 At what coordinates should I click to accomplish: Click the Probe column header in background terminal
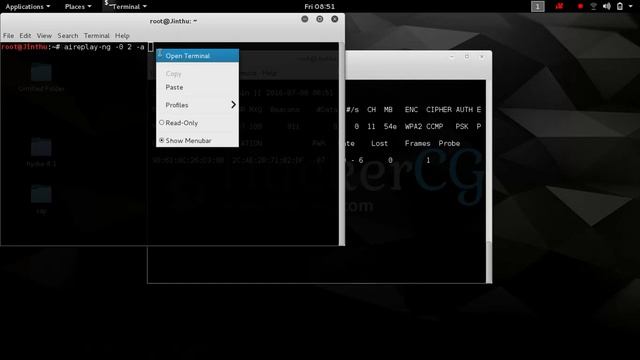tap(449, 143)
